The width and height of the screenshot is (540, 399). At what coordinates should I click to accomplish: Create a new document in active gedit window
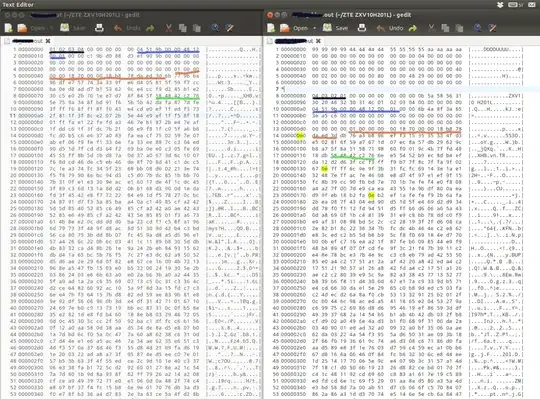271,28
